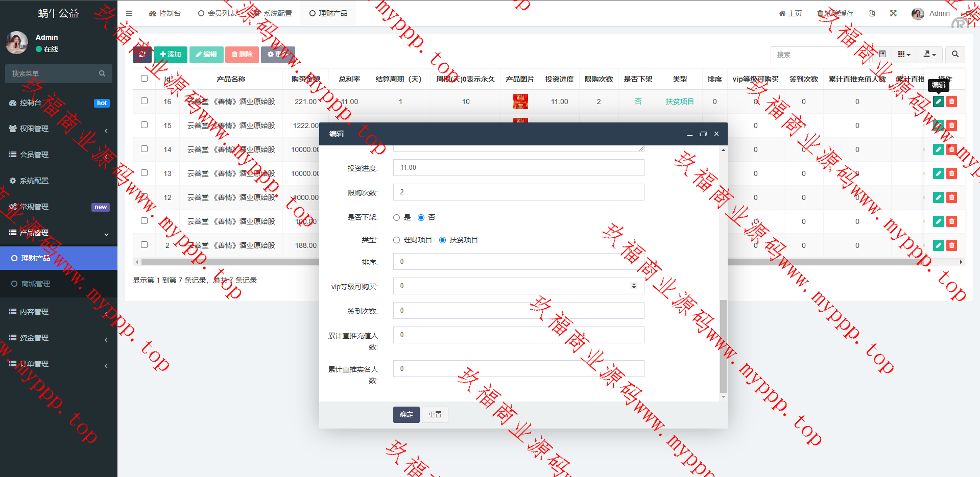Click the refresh table icon button
This screenshot has width=980, height=477.
tap(142, 55)
